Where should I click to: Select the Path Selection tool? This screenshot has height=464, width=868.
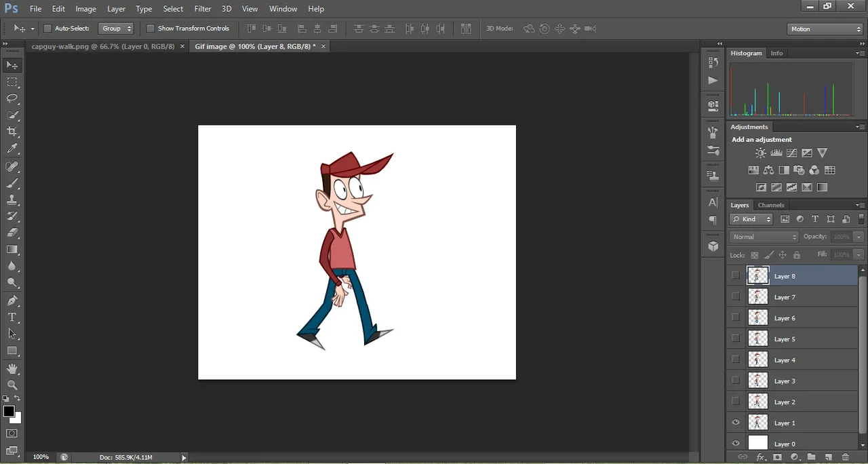pos(12,334)
